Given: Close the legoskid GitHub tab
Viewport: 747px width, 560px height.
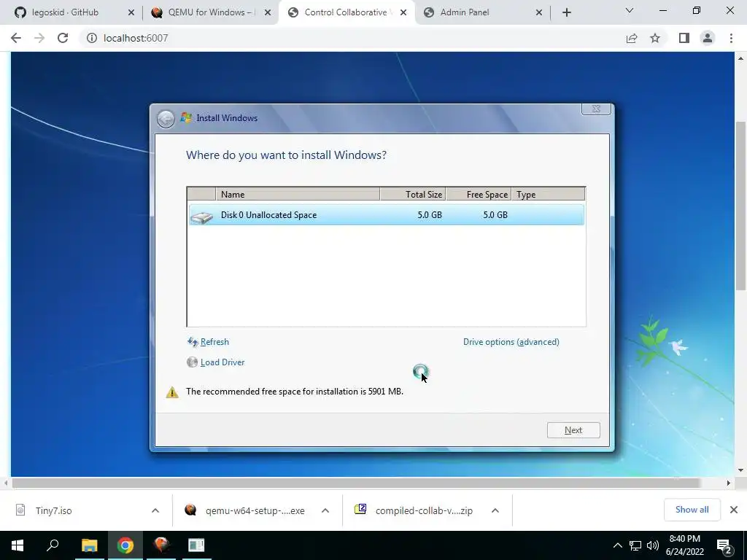Looking at the screenshot, I should (131, 12).
